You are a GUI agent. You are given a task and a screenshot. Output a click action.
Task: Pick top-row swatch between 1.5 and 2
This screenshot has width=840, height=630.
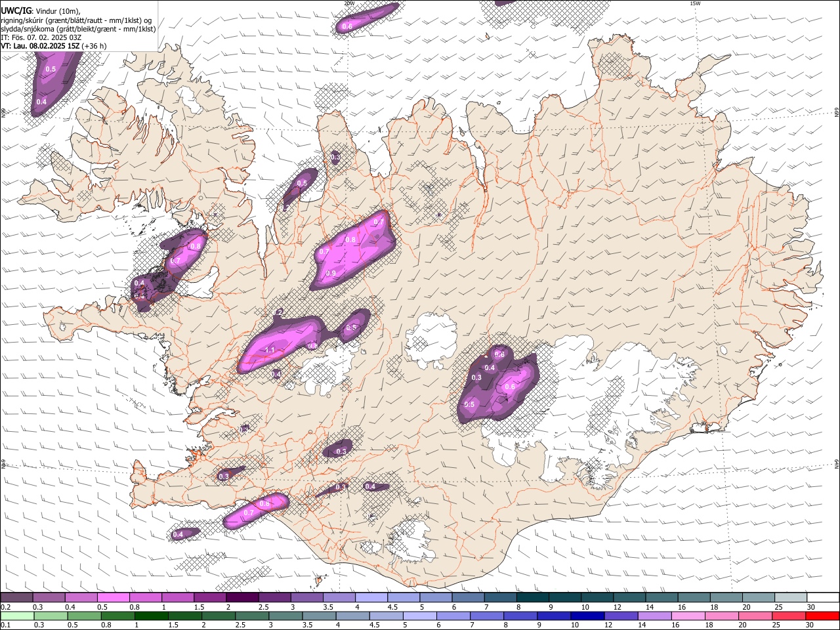pos(209,598)
